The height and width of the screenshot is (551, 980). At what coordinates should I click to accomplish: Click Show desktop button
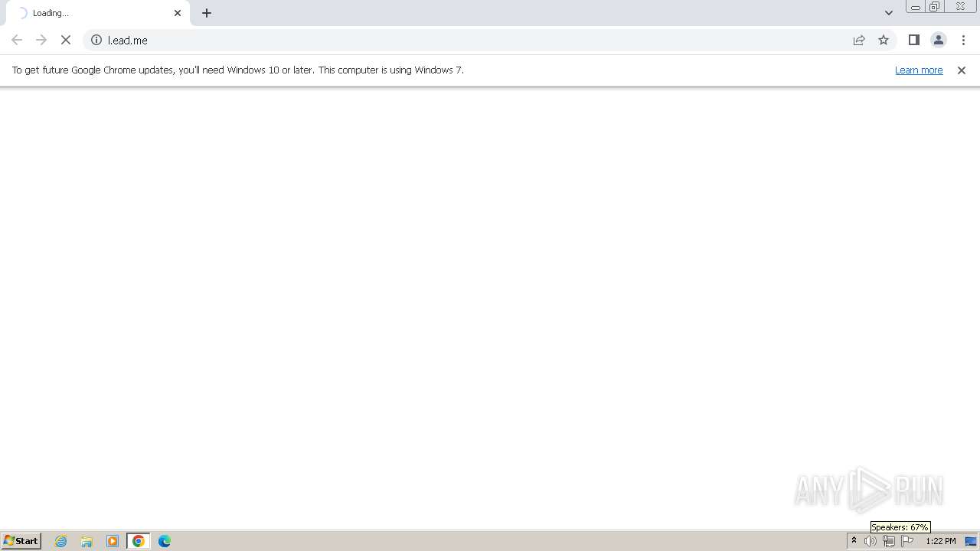point(972,541)
